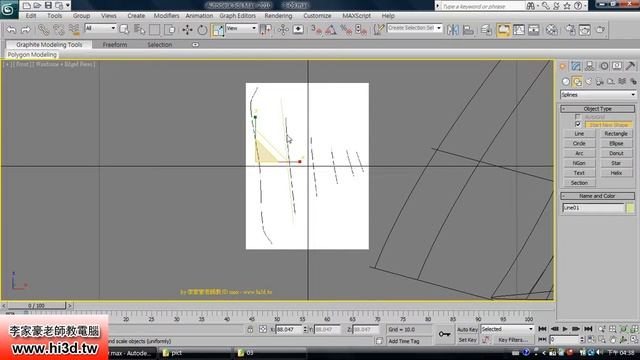Screen dimensions: 640x360
Task: Click the Go to End playback button
Action: (x=588, y=329)
